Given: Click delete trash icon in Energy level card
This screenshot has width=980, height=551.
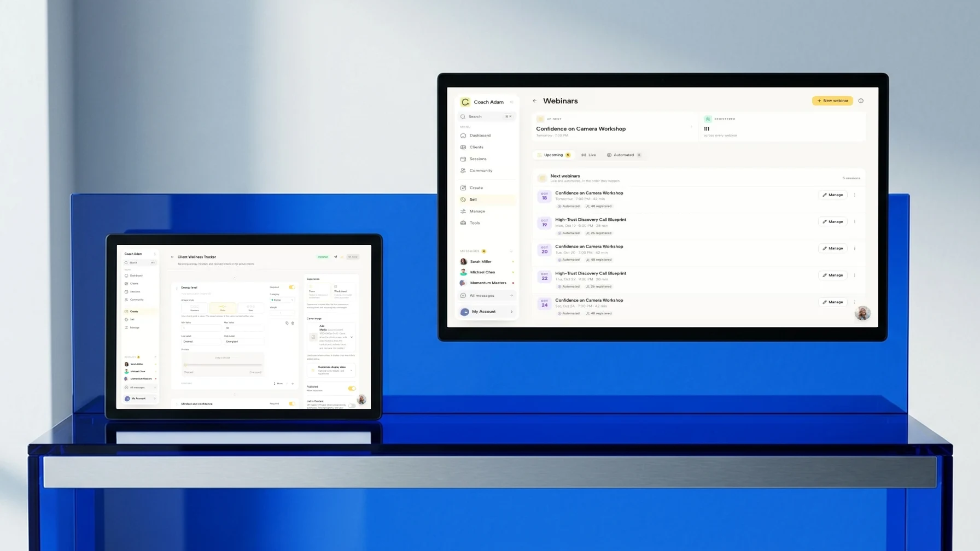Looking at the screenshot, I should click(x=293, y=323).
